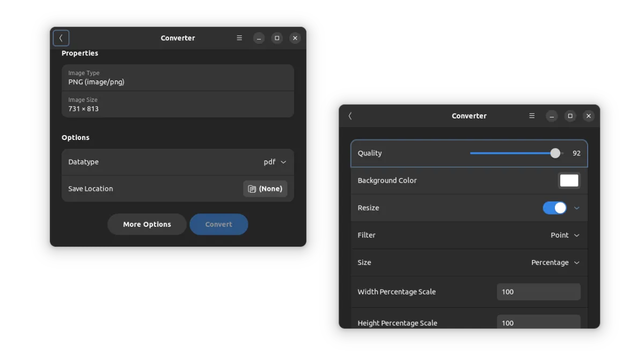Open the Size dropdown set to Percentage

pyautogui.click(x=555, y=262)
